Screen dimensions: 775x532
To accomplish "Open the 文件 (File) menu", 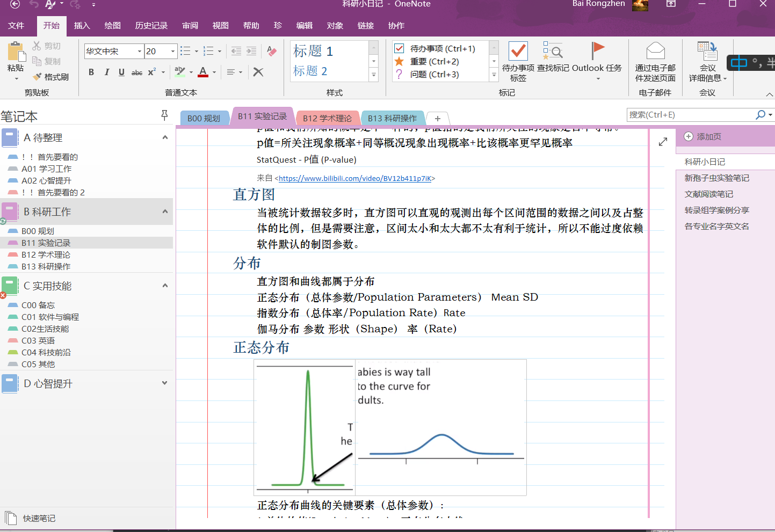I will [16, 26].
